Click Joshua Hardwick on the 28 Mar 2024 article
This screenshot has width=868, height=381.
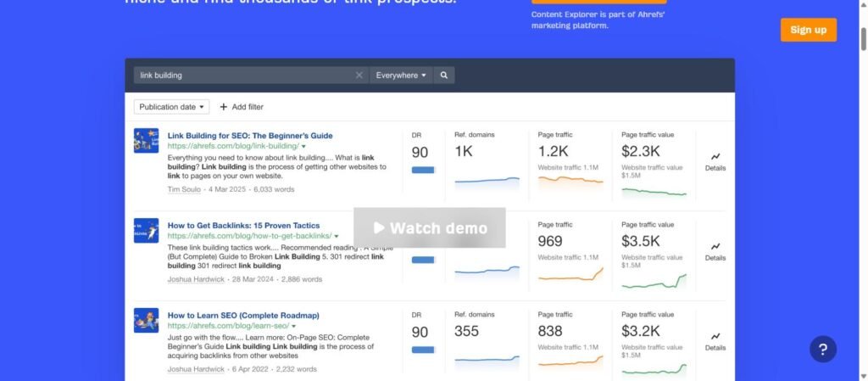click(x=196, y=280)
